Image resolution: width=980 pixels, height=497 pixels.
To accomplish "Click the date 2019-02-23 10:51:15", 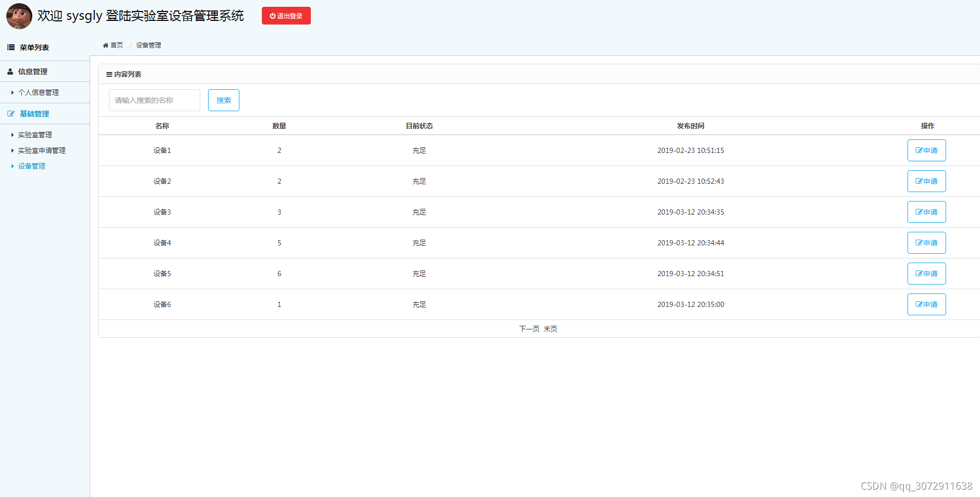I will 691,150.
